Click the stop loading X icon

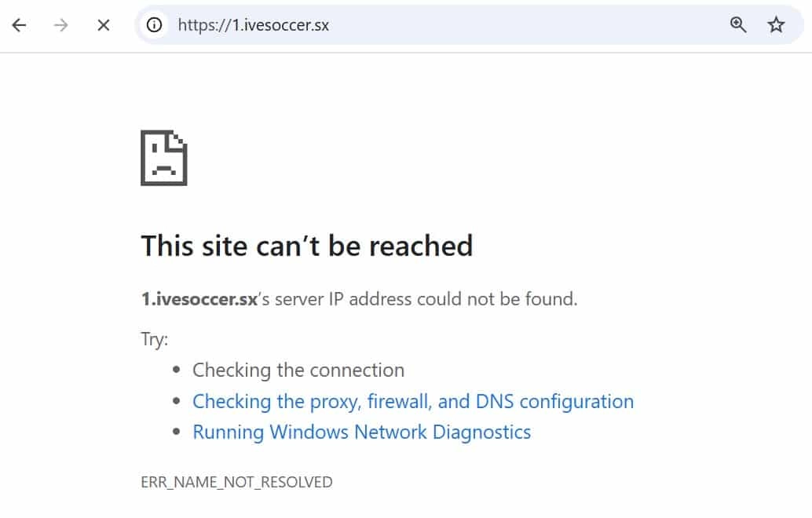103,25
